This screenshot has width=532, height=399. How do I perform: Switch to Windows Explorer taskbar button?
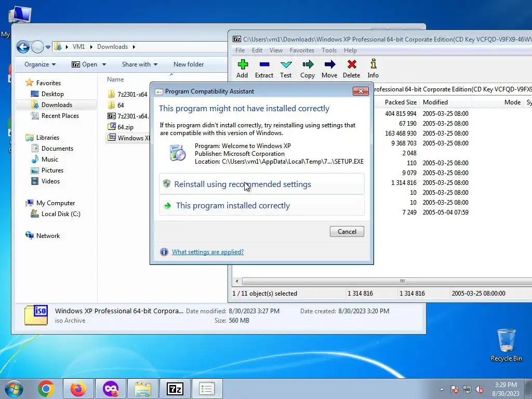tap(143, 389)
